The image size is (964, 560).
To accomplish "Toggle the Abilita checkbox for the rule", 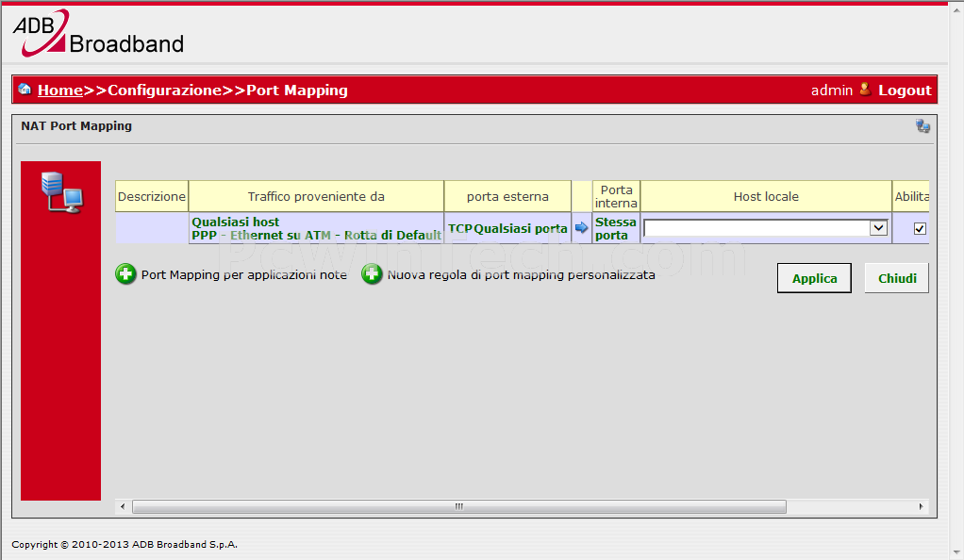I will click(920, 229).
